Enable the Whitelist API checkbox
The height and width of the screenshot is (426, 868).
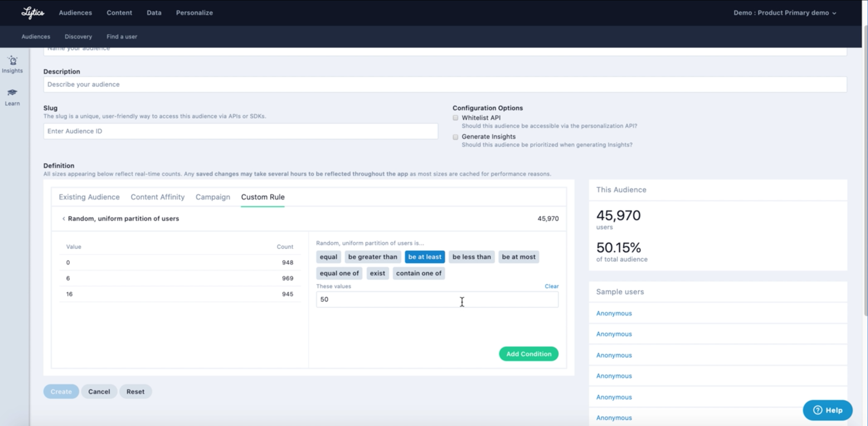pyautogui.click(x=455, y=118)
